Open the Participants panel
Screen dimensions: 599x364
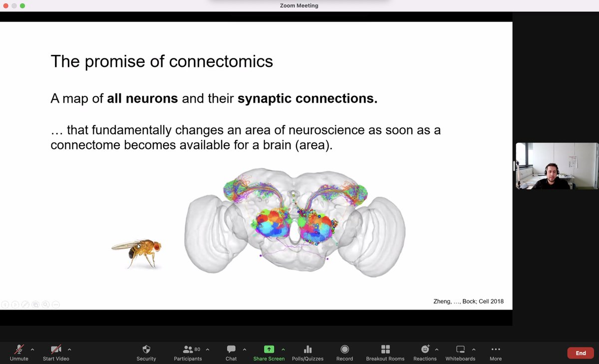pyautogui.click(x=188, y=353)
